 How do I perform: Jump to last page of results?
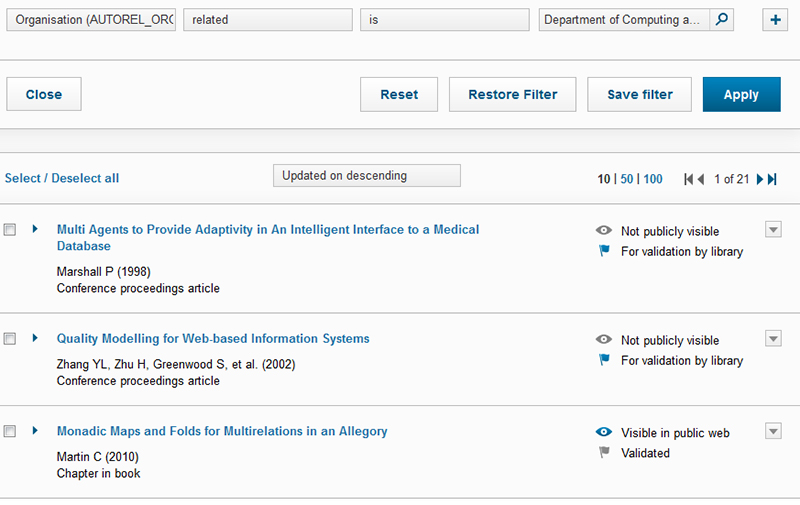[772, 179]
